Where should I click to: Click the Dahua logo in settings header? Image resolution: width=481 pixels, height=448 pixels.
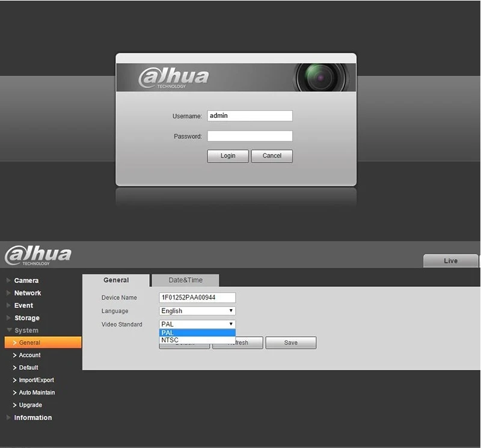[38, 255]
